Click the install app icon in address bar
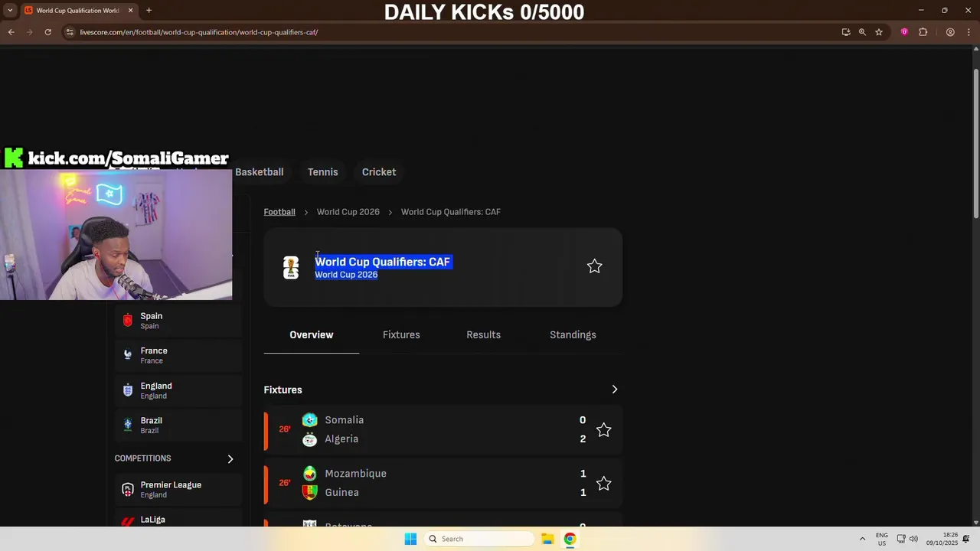This screenshot has width=980, height=551. tap(846, 32)
